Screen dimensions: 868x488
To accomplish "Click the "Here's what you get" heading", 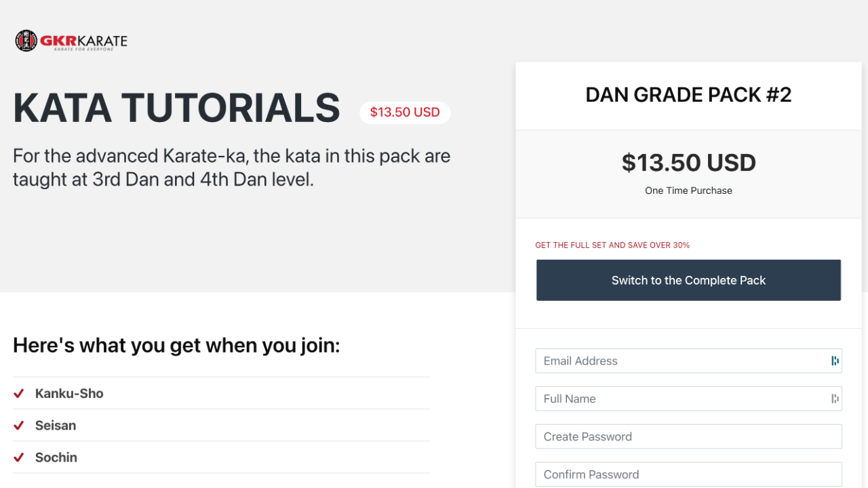I will point(176,346).
